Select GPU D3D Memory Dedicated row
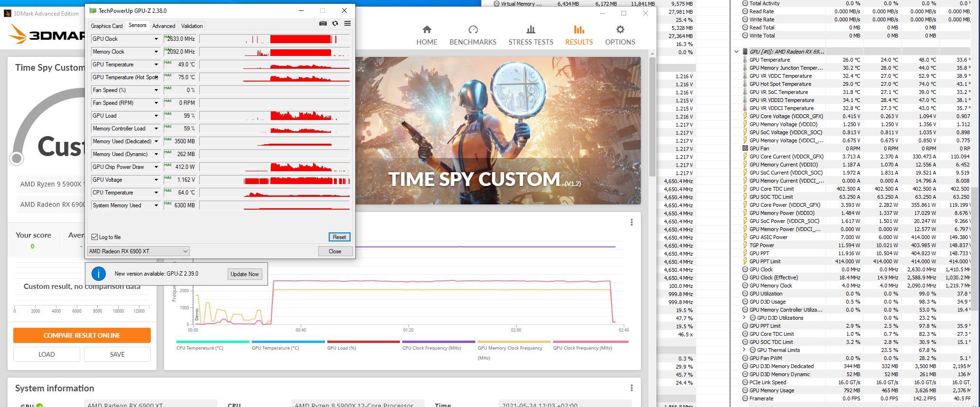The height and width of the screenshot is (407, 980). tap(855, 366)
